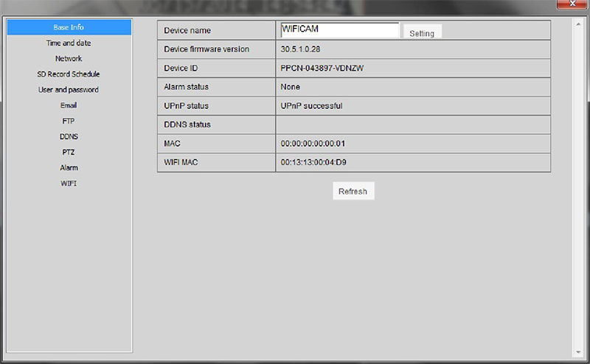Open the Alarm settings page

(69, 168)
